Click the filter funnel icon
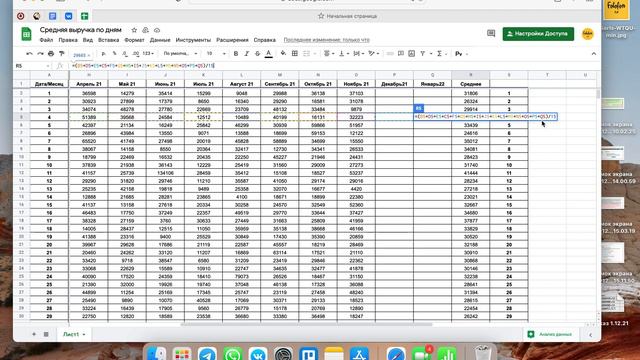The width and height of the screenshot is (640, 360). click(x=422, y=53)
